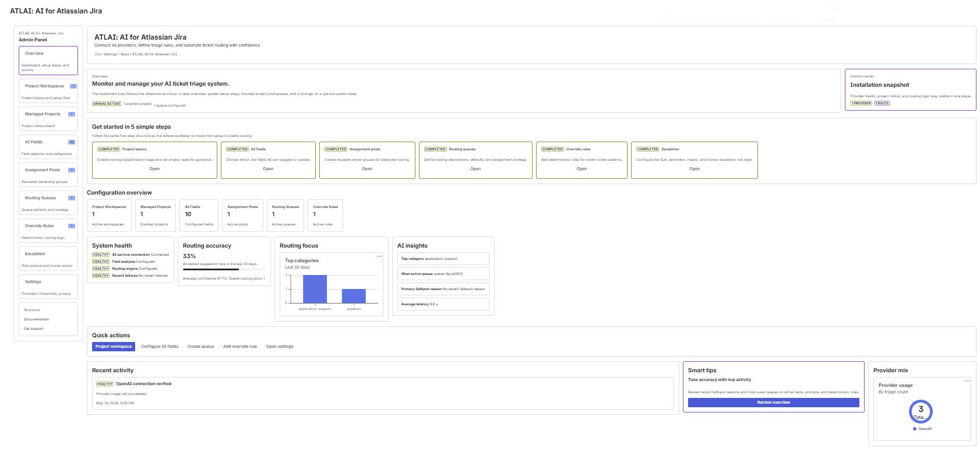Open Routing Queues in the sidebar
This screenshot has height=455, width=980.
tap(48, 203)
